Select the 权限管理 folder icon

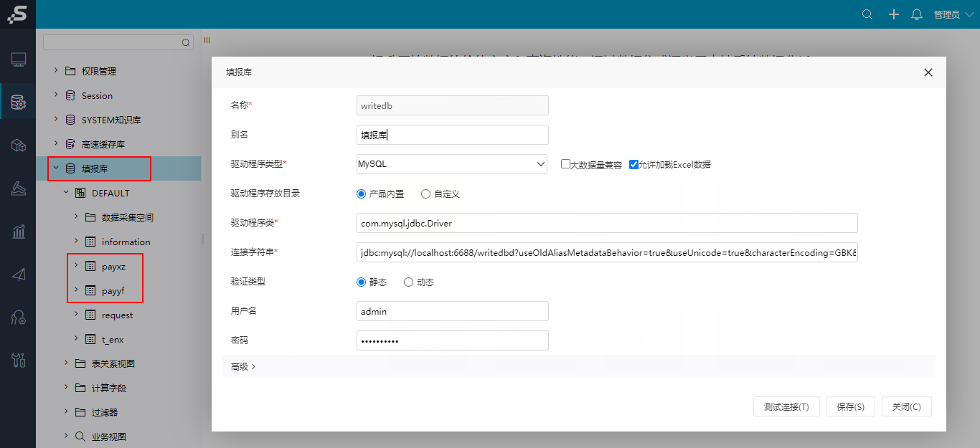click(70, 71)
